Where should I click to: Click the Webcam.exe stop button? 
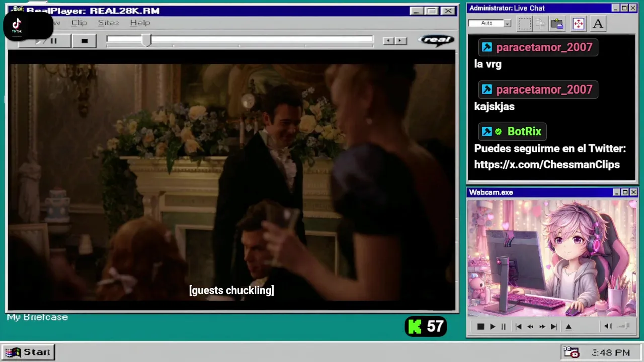pos(480,327)
